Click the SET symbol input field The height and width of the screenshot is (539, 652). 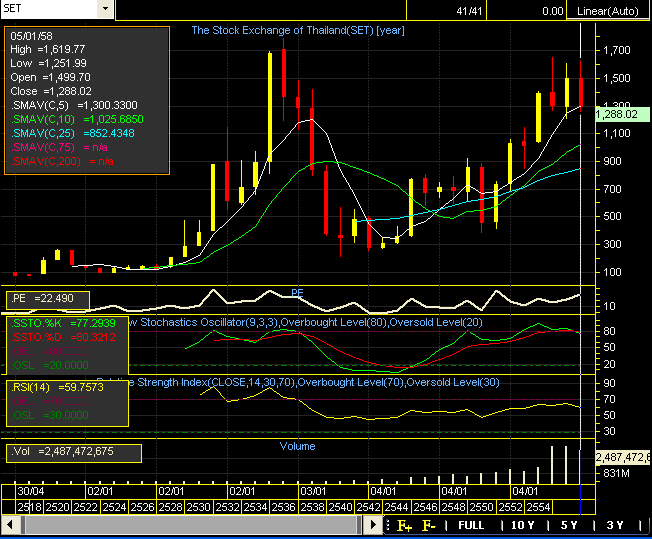tap(48, 8)
